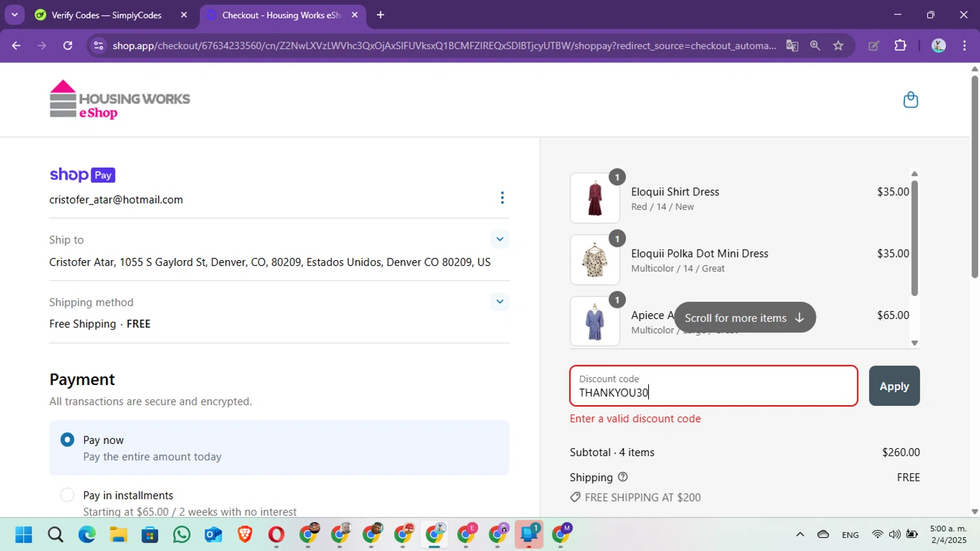Open Microsoft Store from the taskbar
Viewport: 980px width, 551px height.
(150, 535)
